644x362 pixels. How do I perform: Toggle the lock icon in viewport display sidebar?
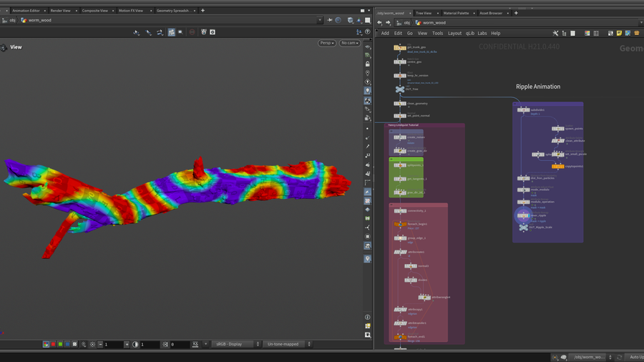(368, 64)
